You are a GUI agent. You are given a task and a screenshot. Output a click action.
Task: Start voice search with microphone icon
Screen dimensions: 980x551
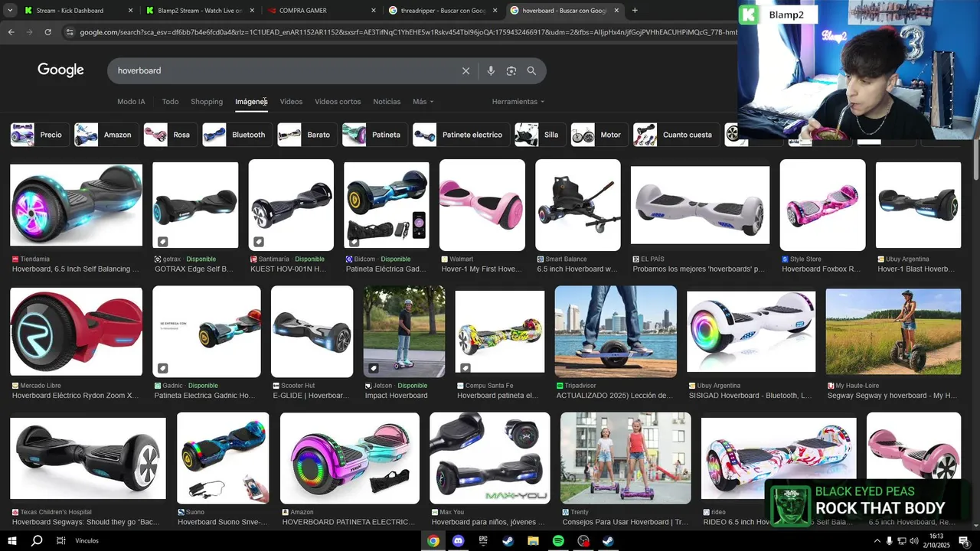(491, 70)
